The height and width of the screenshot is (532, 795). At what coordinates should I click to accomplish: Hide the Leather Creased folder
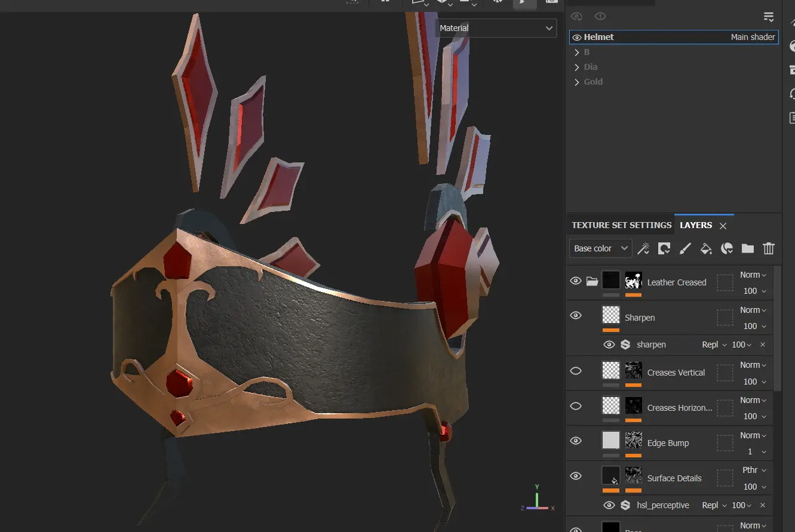[x=576, y=281]
